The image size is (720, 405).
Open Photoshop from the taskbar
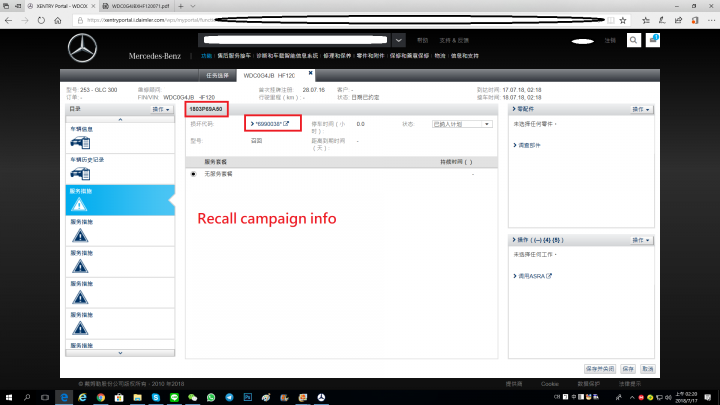coord(248,398)
